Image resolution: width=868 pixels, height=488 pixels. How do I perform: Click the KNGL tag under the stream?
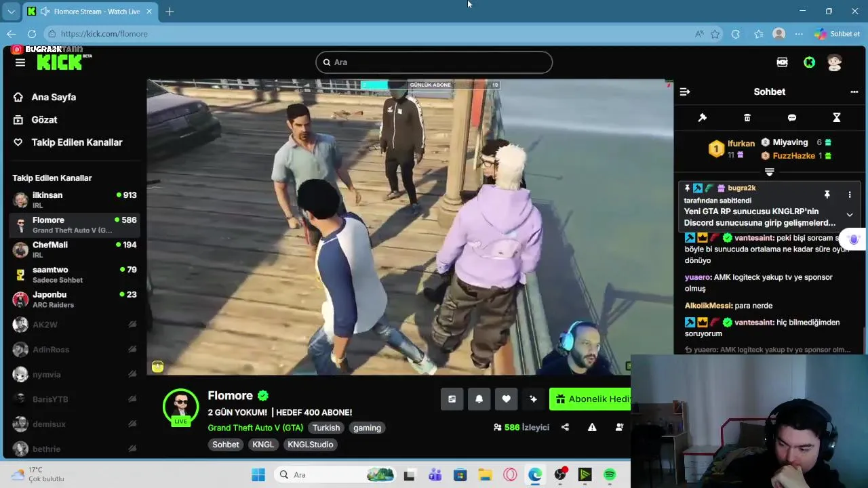tap(263, 445)
